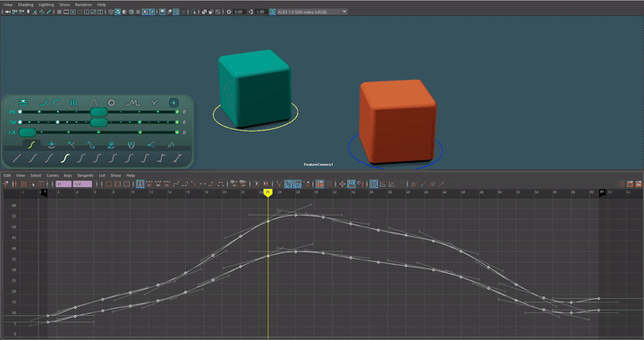This screenshot has width=644, height=340.
Task: Click the Frame All icon in Graph Editor
Action: [108, 184]
